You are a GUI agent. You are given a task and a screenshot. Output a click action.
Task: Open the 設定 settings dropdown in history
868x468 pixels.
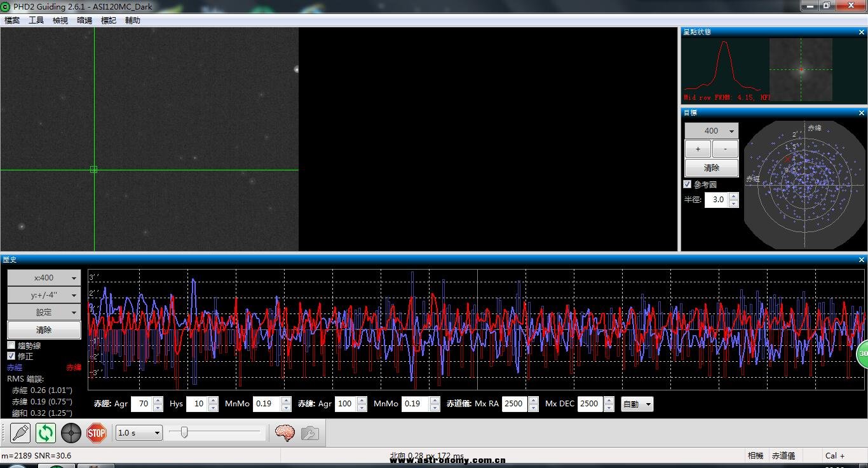(x=44, y=312)
